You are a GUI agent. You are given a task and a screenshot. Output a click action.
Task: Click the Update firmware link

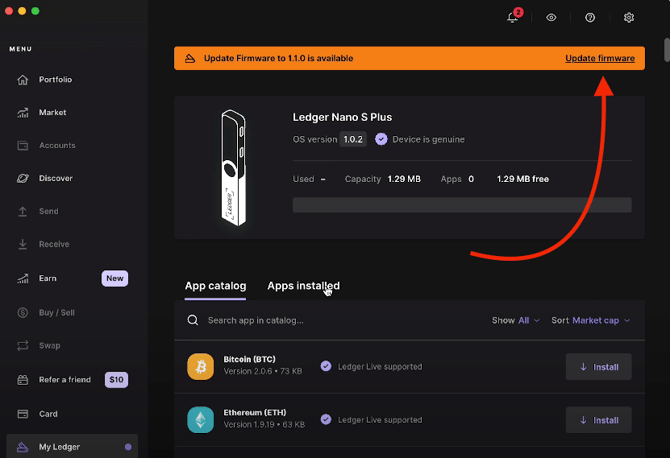[x=600, y=59]
